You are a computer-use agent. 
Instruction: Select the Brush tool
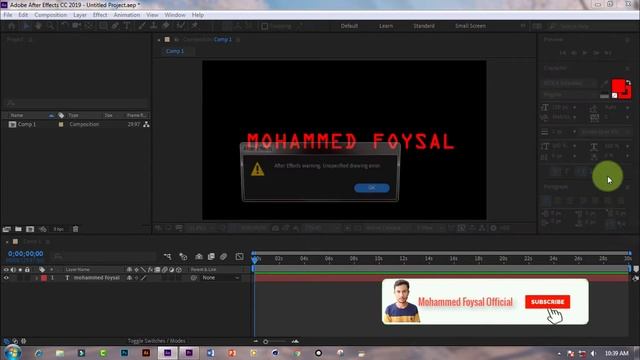(142, 26)
